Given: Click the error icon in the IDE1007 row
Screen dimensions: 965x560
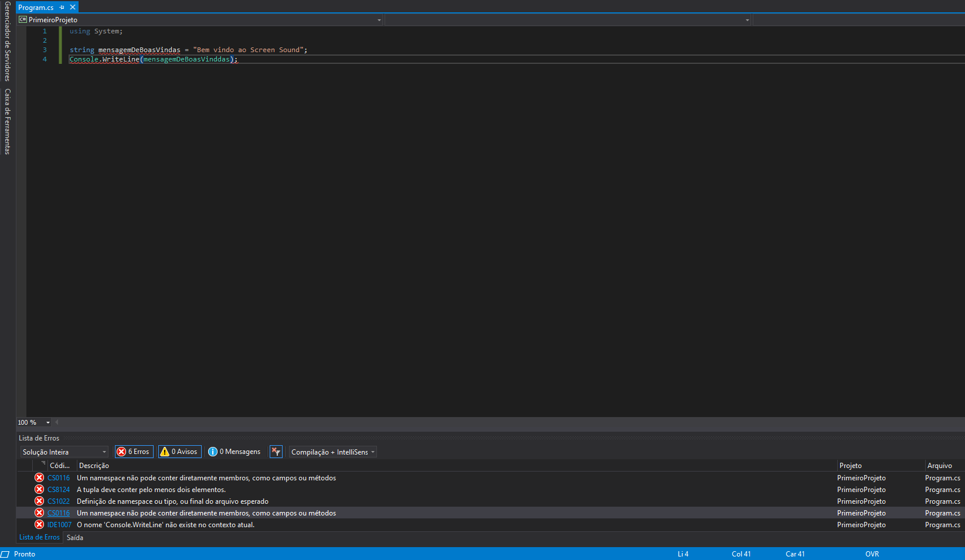Looking at the screenshot, I should (39, 524).
